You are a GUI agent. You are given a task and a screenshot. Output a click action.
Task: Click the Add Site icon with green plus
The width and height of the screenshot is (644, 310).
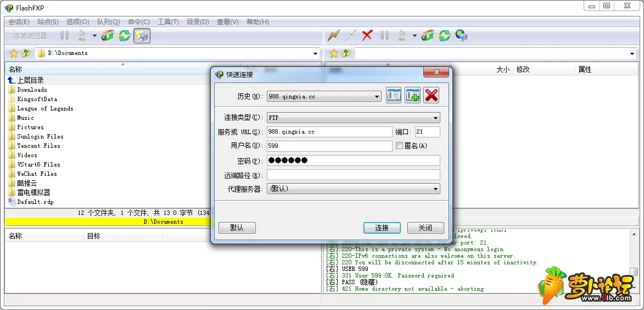click(413, 96)
